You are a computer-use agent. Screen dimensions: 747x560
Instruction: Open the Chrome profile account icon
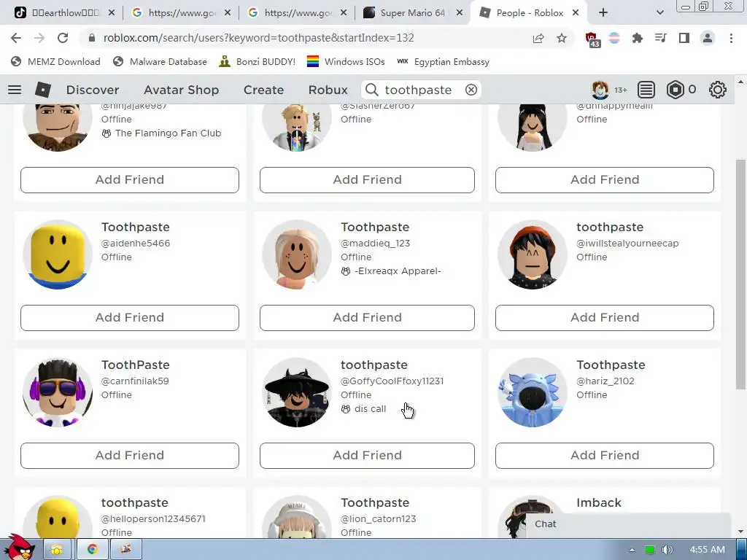point(708,38)
